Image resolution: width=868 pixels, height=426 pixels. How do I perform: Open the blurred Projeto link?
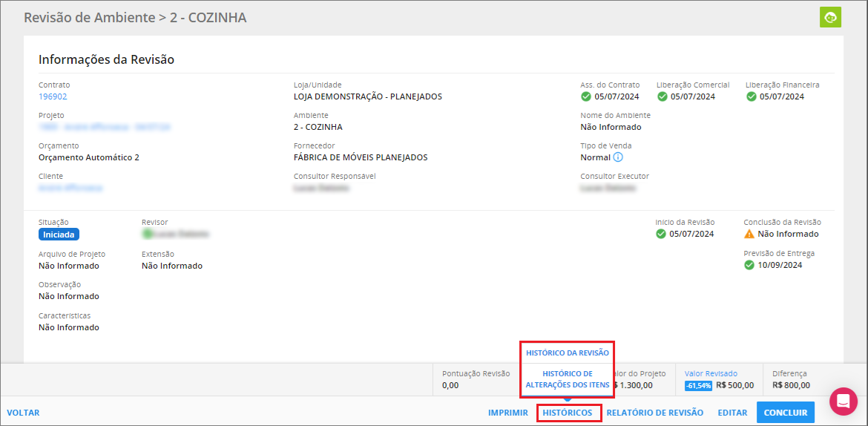click(x=104, y=127)
